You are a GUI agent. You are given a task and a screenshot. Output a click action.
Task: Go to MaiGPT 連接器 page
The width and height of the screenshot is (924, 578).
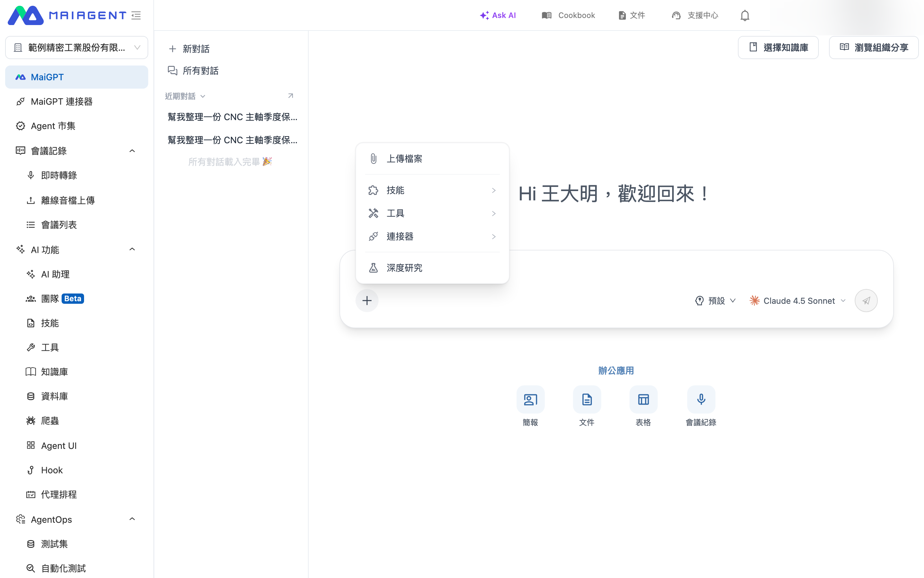tap(76, 102)
